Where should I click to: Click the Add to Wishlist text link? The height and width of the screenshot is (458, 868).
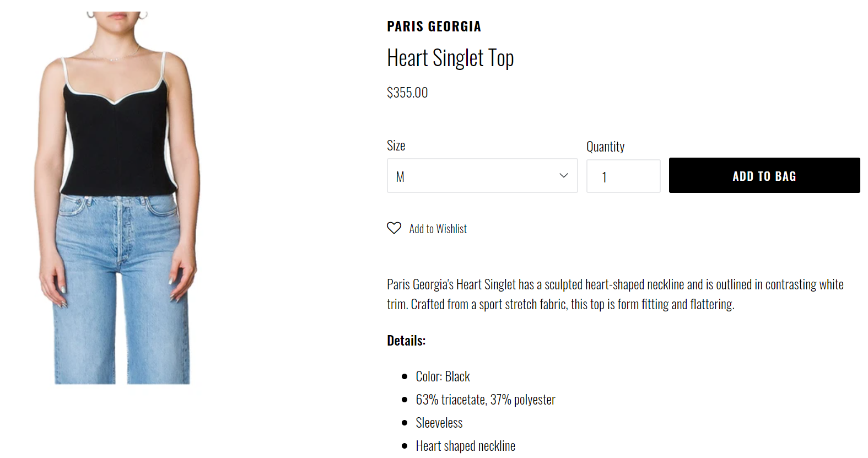pos(438,229)
